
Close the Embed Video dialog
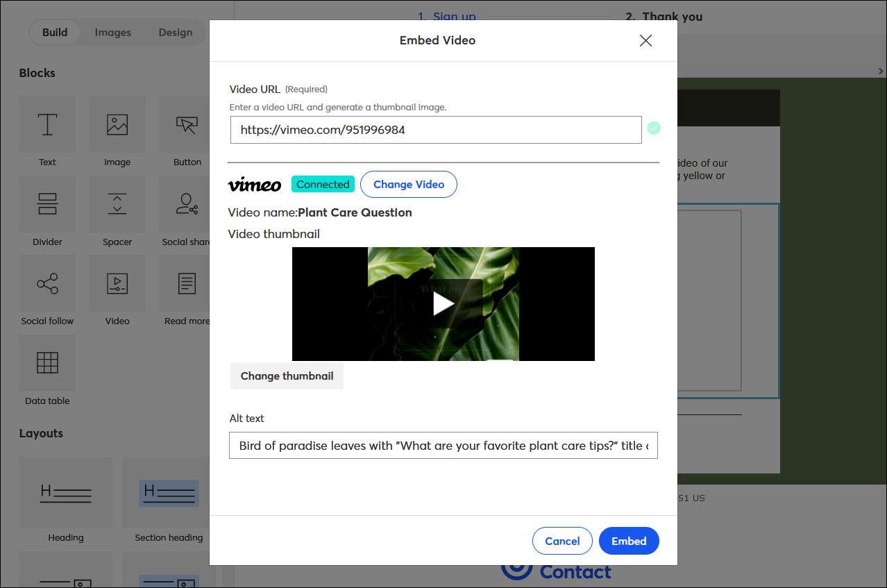[x=645, y=40]
